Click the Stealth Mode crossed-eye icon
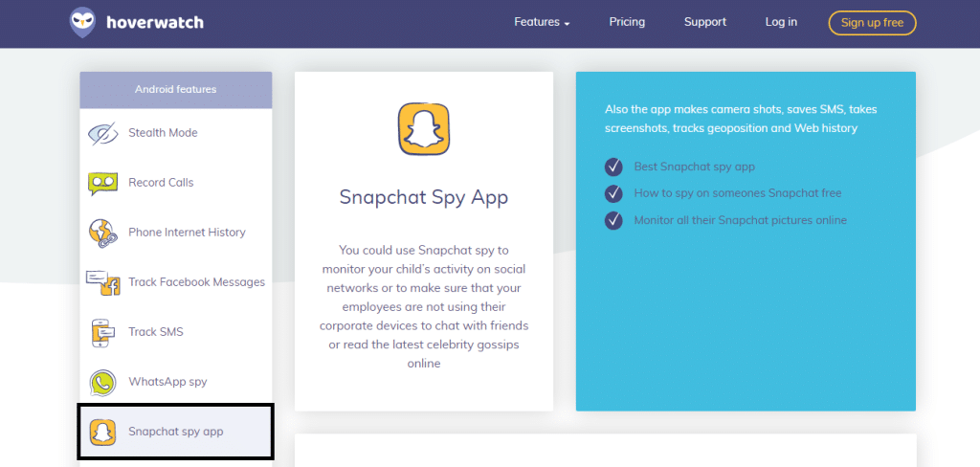This screenshot has width=980, height=467. [103, 132]
